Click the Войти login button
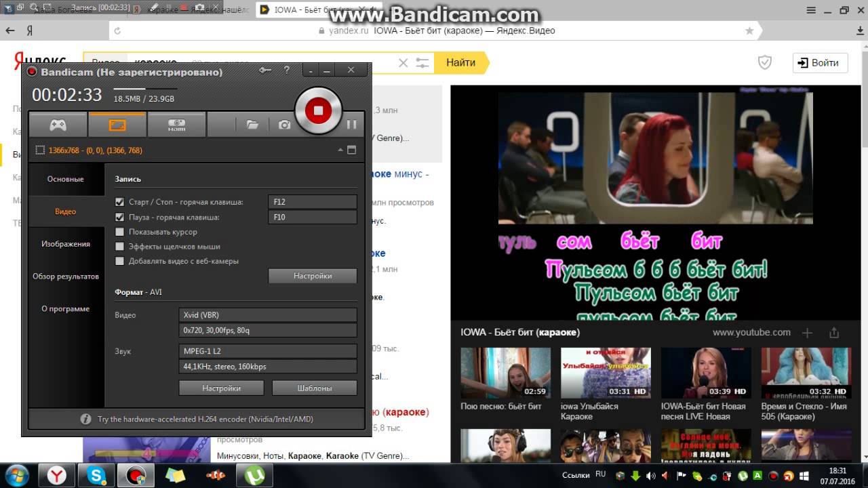This screenshot has height=488, width=868. tap(820, 62)
